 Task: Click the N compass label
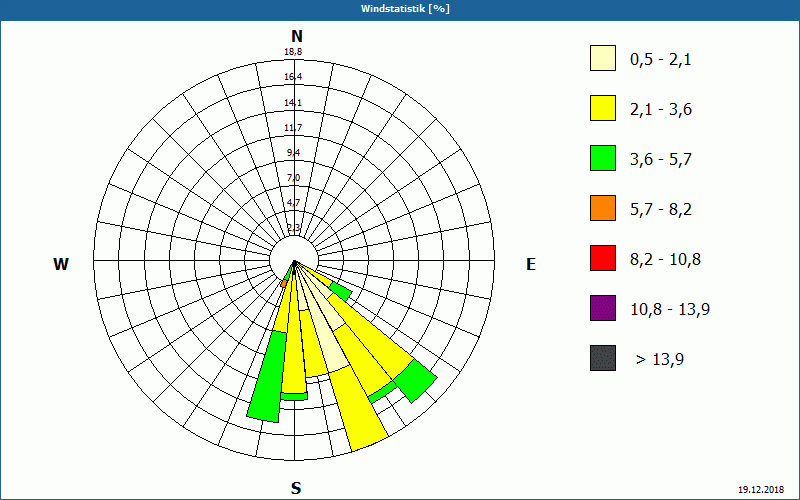pyautogui.click(x=296, y=36)
